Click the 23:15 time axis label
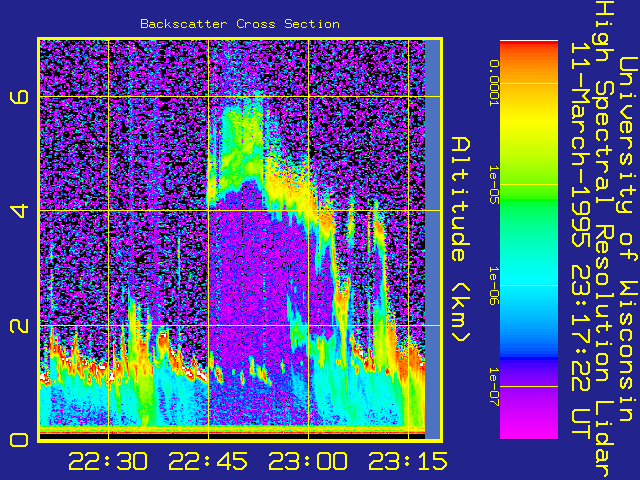Screen dimensions: 640x480 408,461
